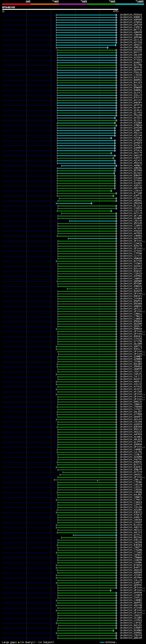
Task: Click the =100char. scale legend
Action: click(x=108, y=642)
